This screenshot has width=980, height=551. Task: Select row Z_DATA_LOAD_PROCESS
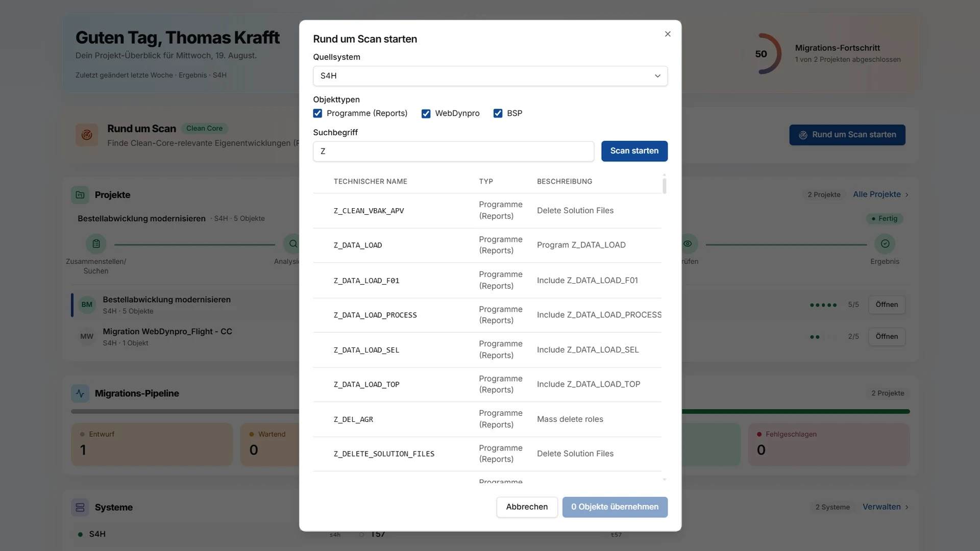point(487,315)
